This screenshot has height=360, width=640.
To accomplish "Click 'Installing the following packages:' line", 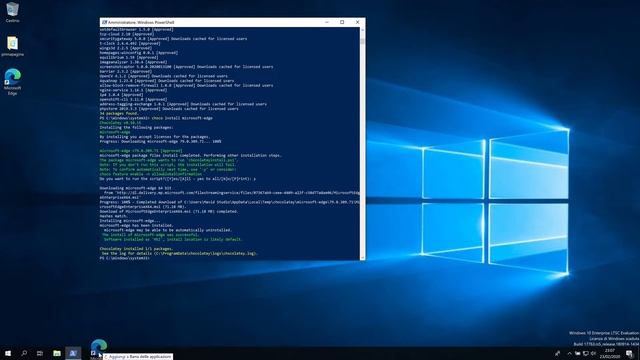I will pos(136,127).
